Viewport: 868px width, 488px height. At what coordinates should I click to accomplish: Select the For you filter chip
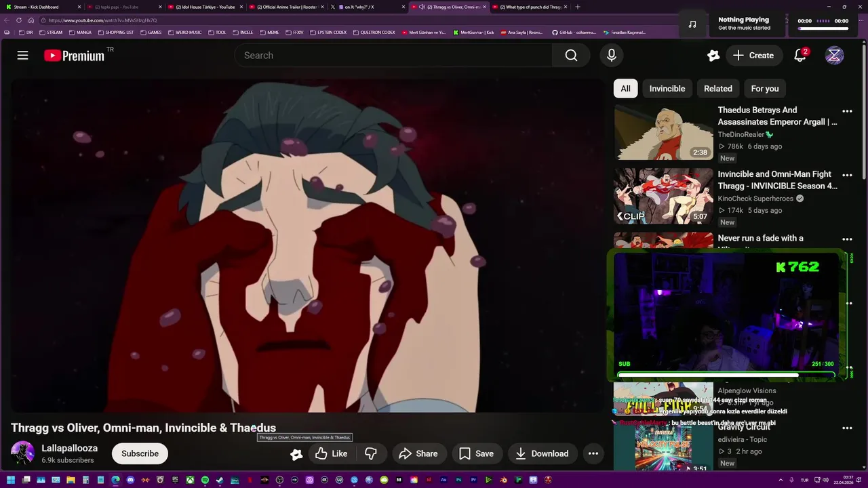point(765,89)
